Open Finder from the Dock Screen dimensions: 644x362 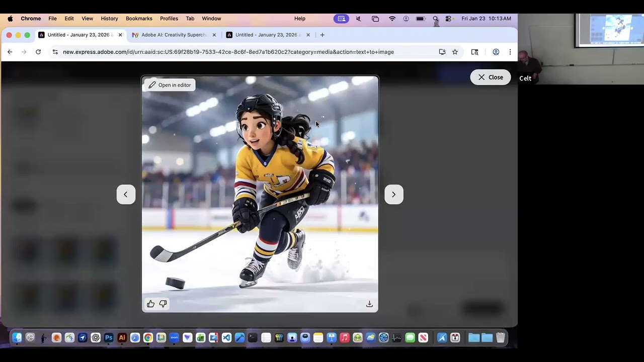point(17,338)
